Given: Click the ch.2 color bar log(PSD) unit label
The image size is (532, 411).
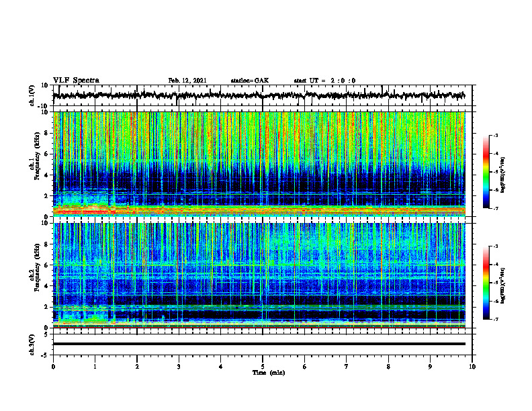Looking at the screenshot, I should 503,285.
